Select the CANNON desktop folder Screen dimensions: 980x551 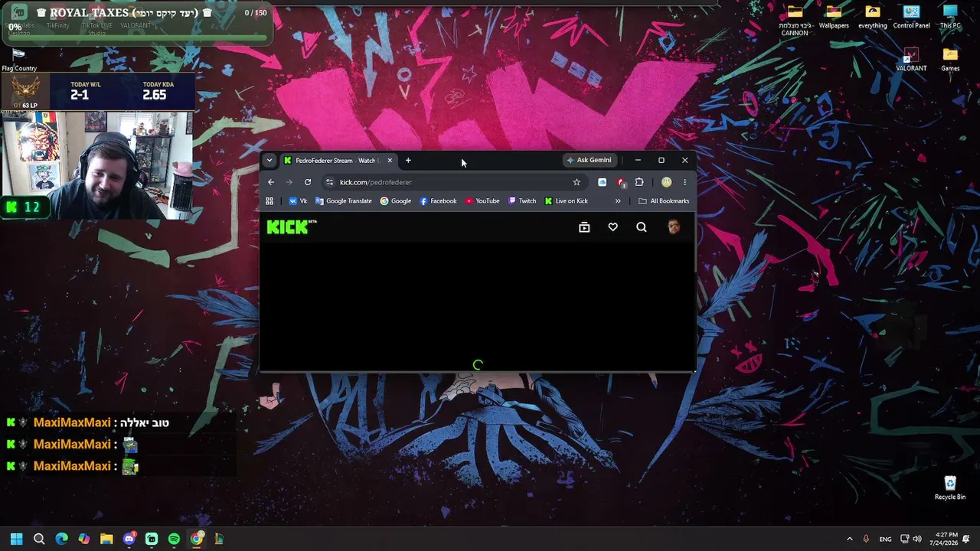pyautogui.click(x=795, y=21)
